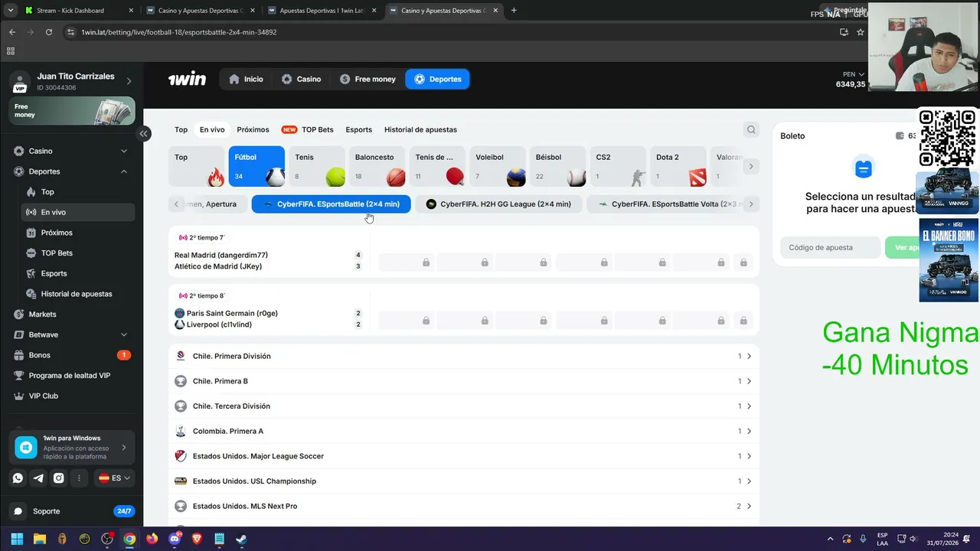Viewport: 980px width, 551px height.
Task: Reload the page with the browser refresh button
Action: [49, 32]
